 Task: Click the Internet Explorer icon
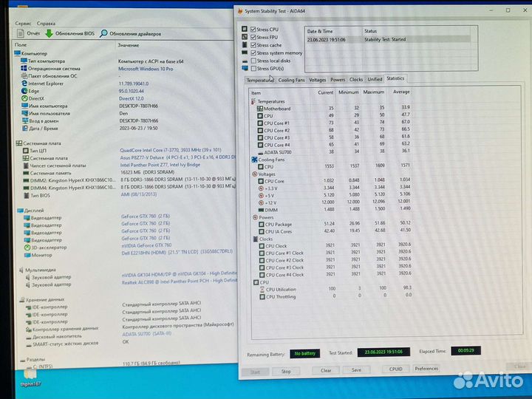click(x=24, y=83)
